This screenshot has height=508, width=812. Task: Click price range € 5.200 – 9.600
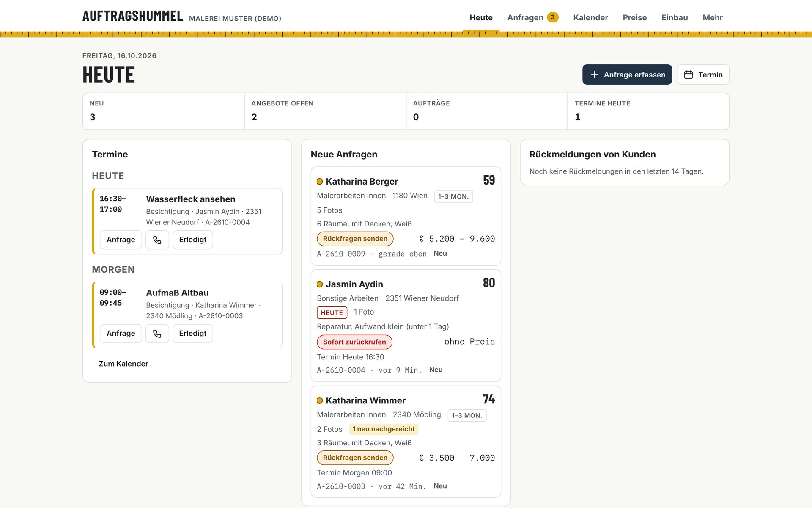pos(457,239)
